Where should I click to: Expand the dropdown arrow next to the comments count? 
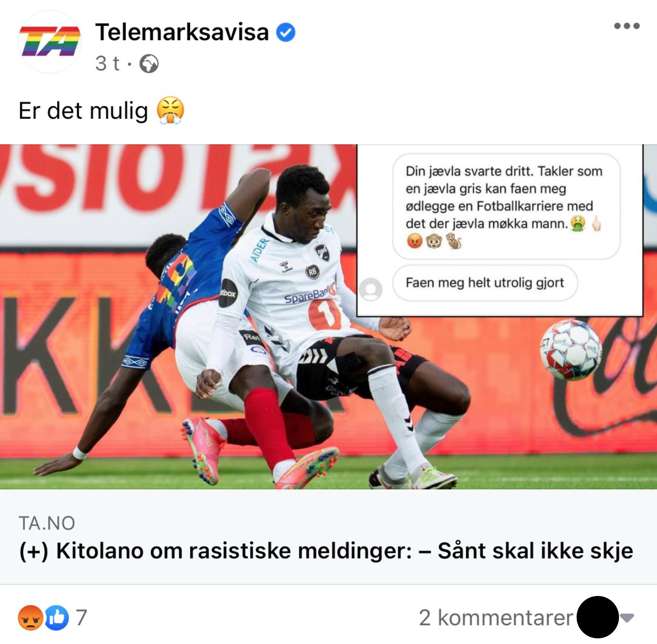627,618
